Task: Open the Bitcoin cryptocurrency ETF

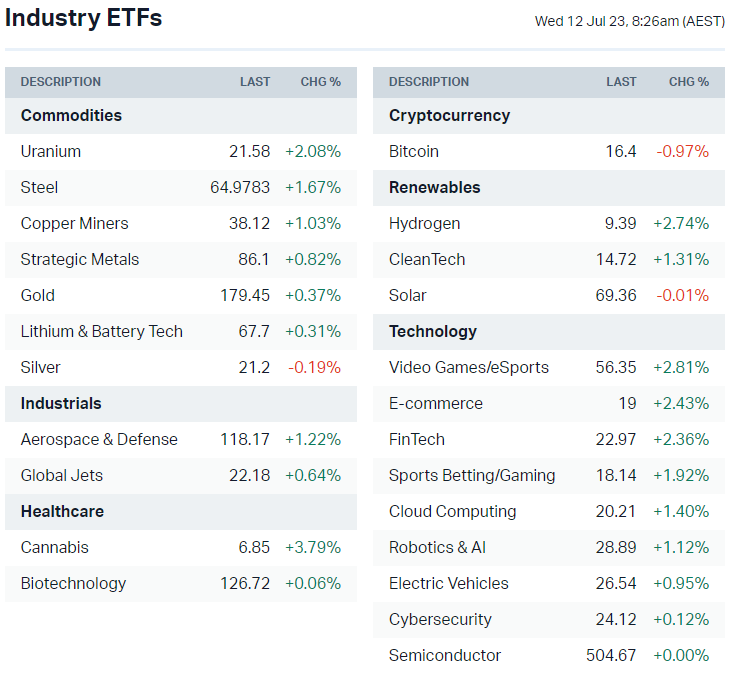Action: (414, 152)
